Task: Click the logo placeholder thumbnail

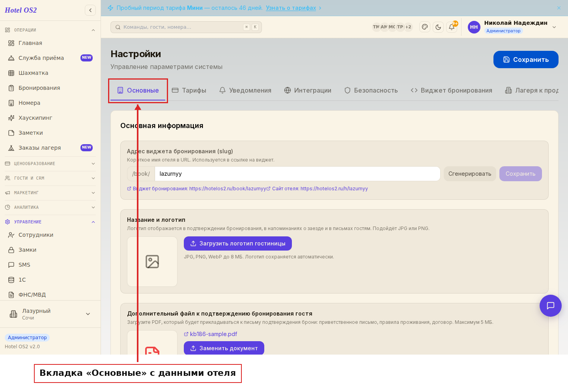Action: point(152,262)
